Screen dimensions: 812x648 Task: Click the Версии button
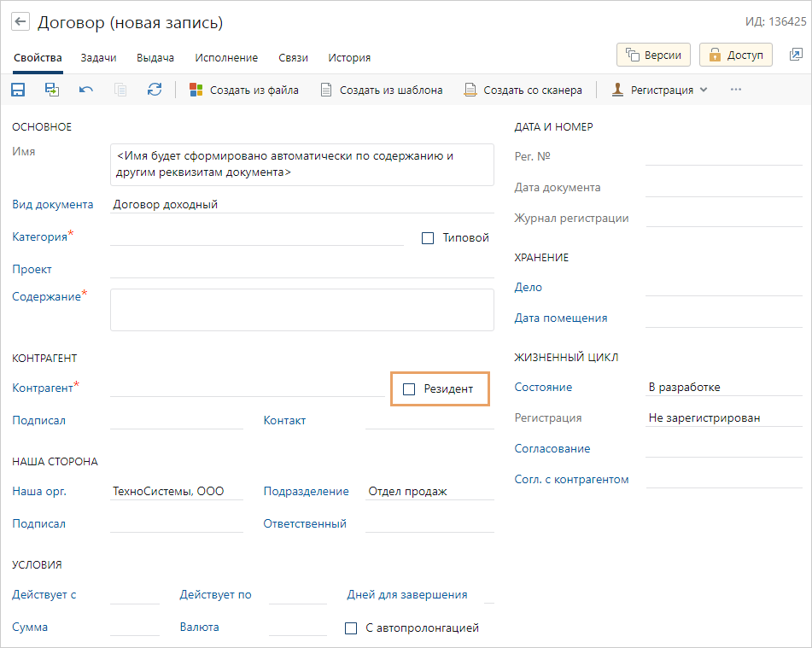click(x=653, y=55)
